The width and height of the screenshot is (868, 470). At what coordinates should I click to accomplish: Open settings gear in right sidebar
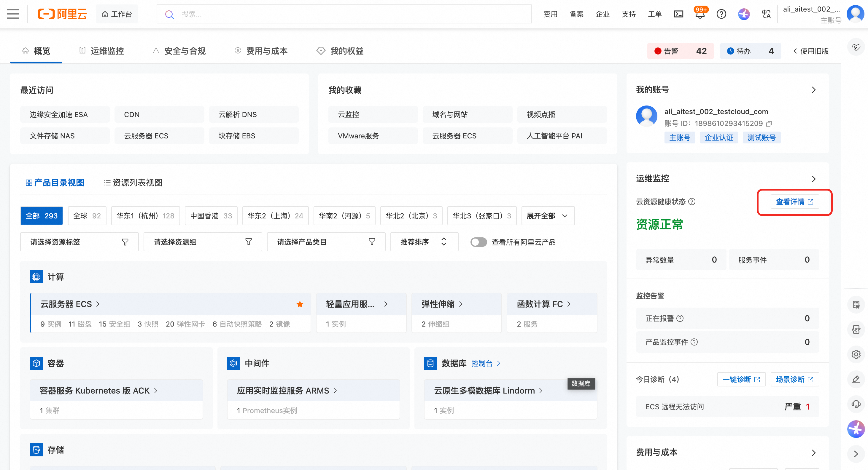pyautogui.click(x=856, y=354)
